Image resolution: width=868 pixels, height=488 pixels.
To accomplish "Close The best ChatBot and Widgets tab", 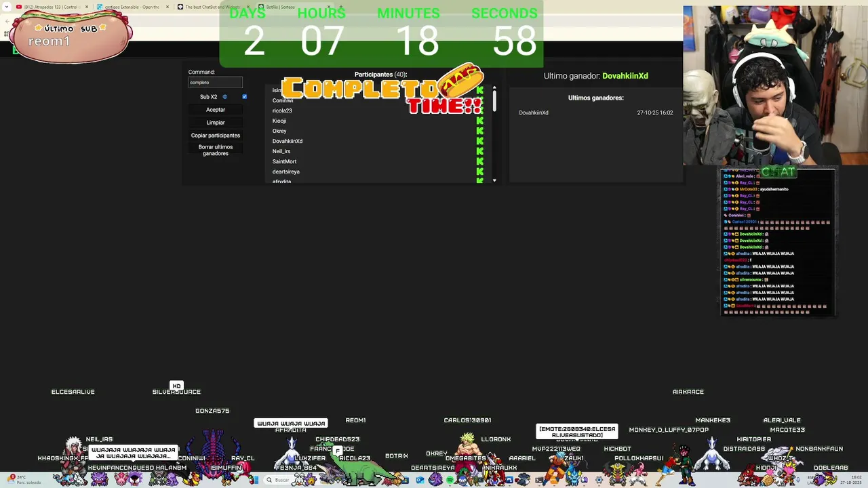I will click(x=248, y=7).
